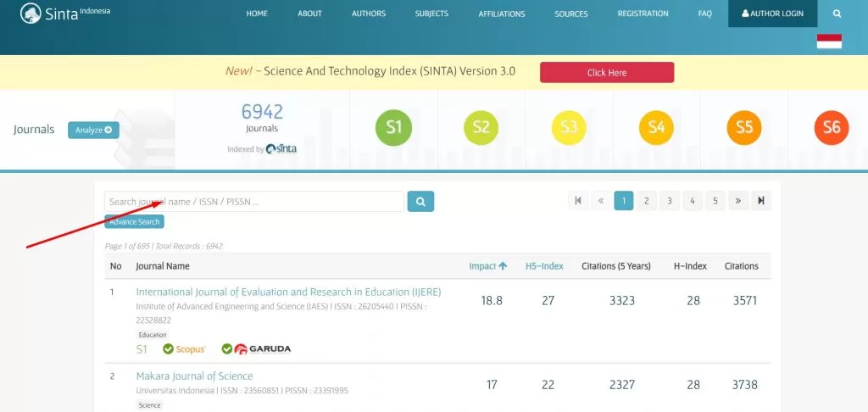Screen dimensions: 868x412
Task: Choose the red S6 rank badge
Action: [x=831, y=127]
